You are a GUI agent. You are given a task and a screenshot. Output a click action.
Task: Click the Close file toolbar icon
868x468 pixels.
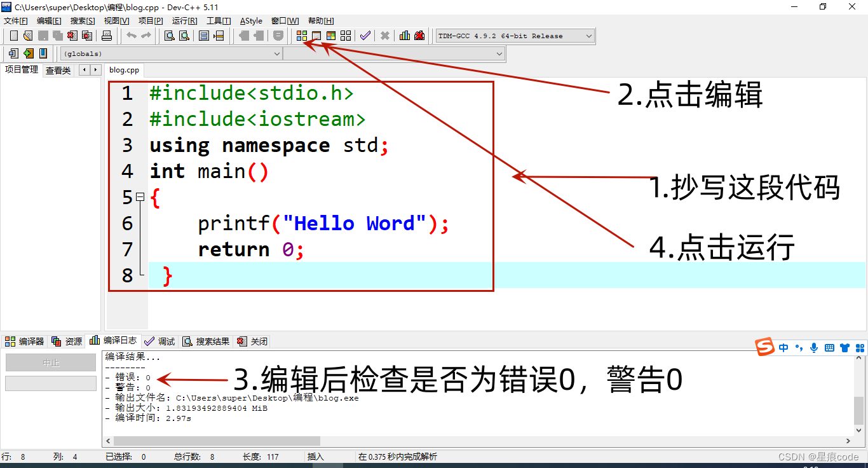[x=72, y=36]
